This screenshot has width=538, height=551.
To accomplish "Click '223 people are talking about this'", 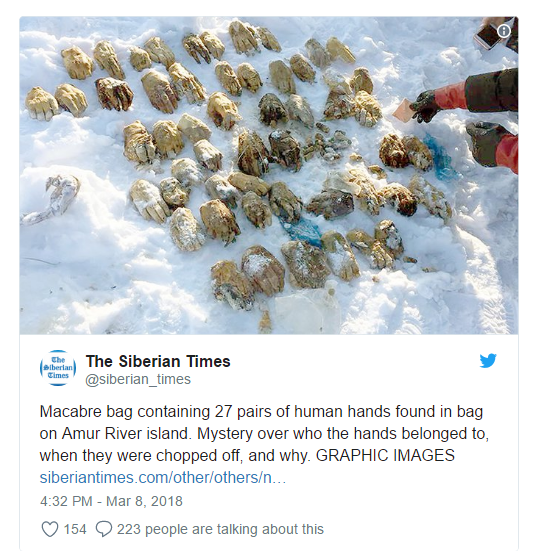I will 220,529.
